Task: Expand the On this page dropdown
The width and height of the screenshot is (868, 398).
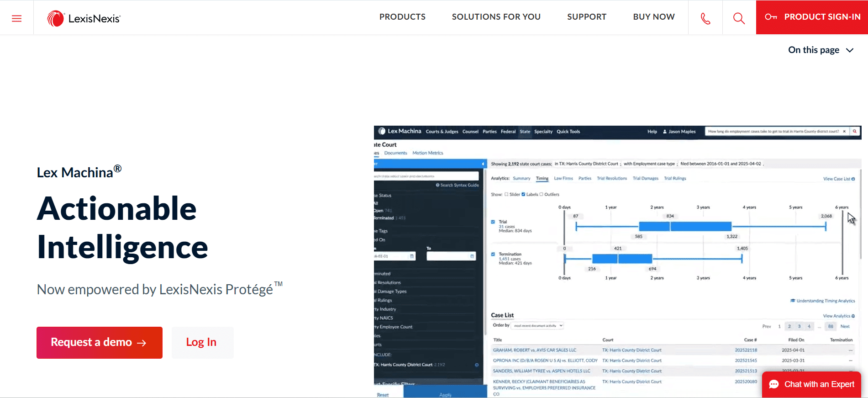Action: pos(821,50)
